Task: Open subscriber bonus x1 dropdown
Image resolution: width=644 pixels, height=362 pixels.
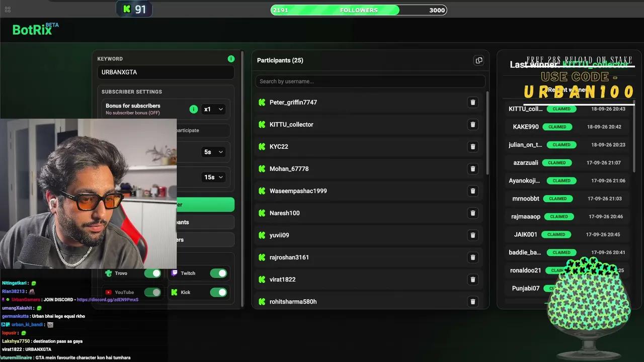Action: coord(213,109)
